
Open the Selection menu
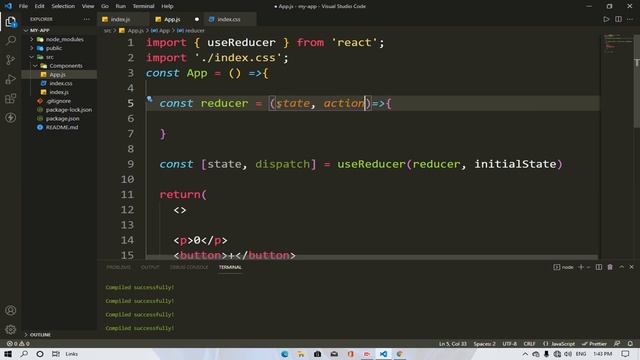(63, 6)
